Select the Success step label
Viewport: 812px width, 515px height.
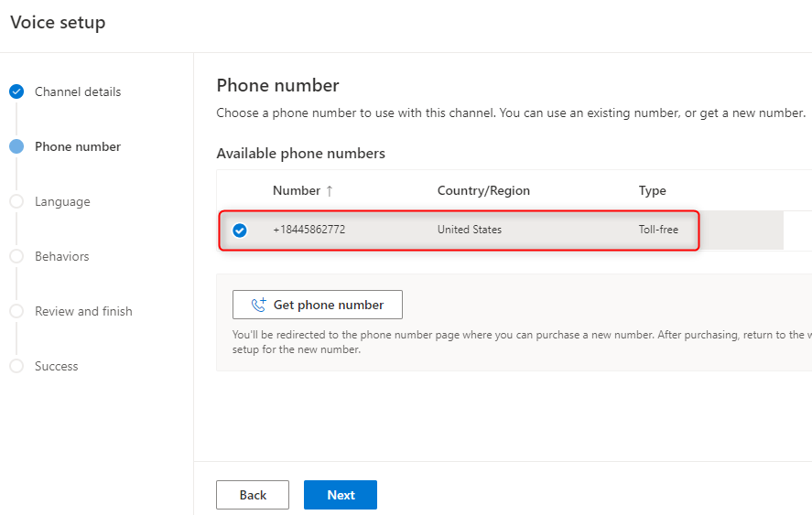(x=57, y=366)
